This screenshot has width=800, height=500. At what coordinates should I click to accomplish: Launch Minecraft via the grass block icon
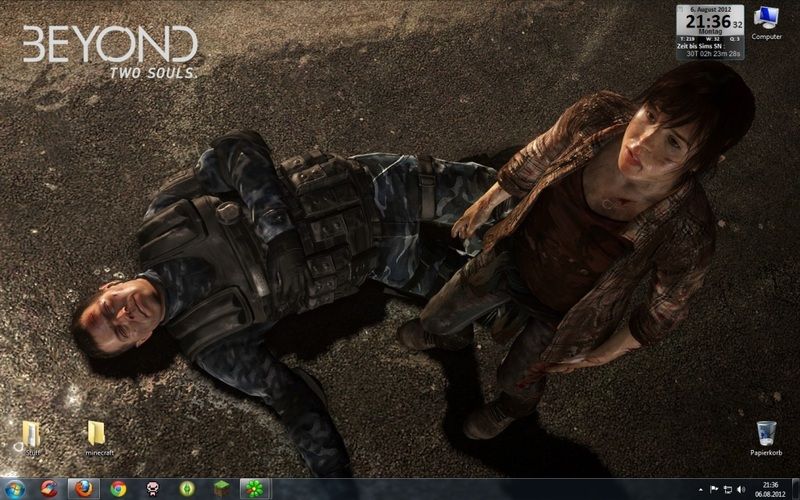point(221,489)
